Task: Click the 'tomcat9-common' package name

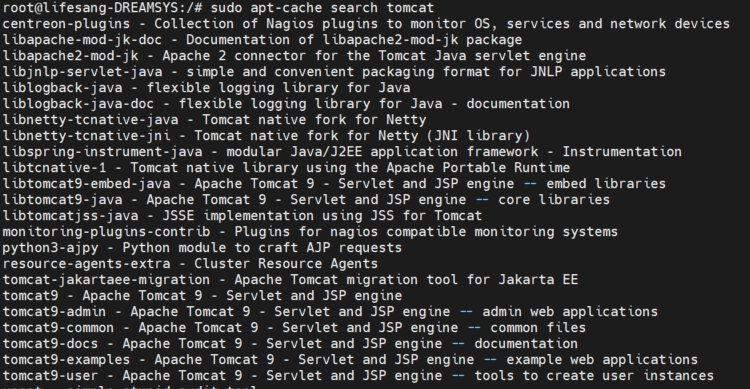Action: [x=58, y=328]
